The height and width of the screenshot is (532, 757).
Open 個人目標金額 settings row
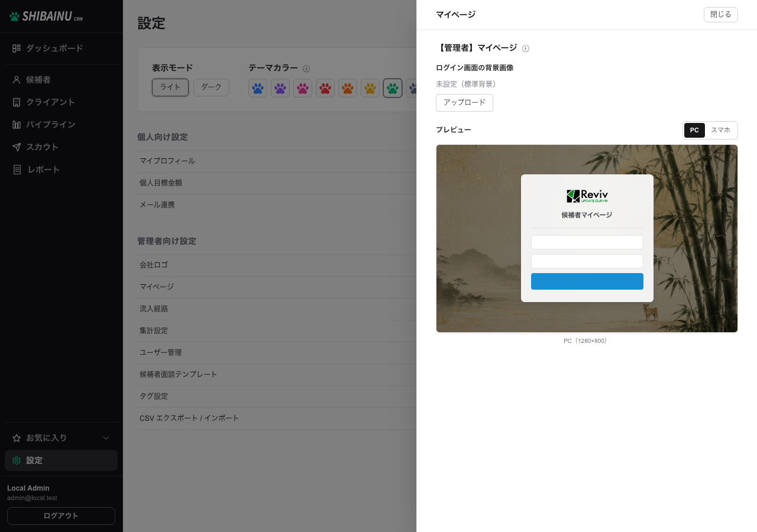(x=277, y=183)
